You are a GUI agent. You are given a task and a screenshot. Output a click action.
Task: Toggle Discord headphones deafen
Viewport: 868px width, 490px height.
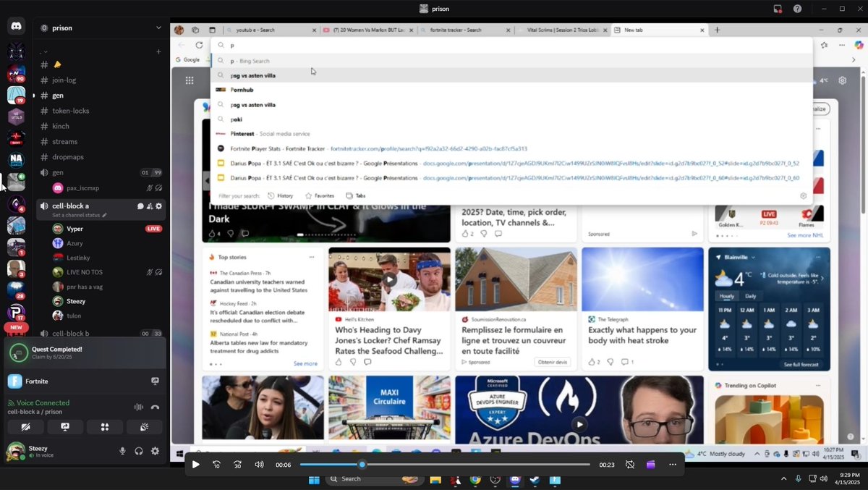tap(139, 451)
